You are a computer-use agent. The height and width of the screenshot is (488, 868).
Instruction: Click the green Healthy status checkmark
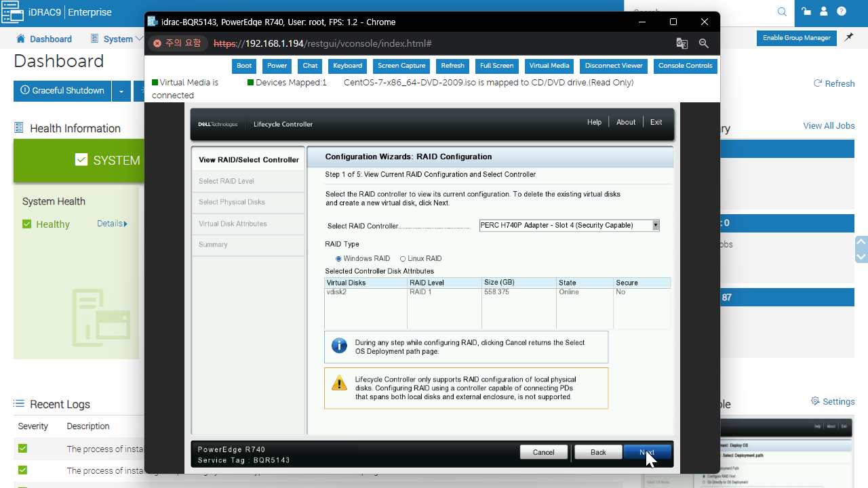click(27, 224)
